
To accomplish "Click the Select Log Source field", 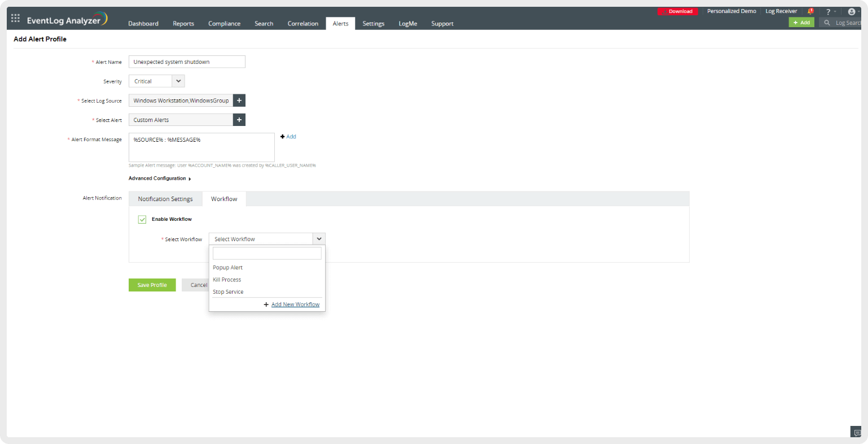I will 181,101.
